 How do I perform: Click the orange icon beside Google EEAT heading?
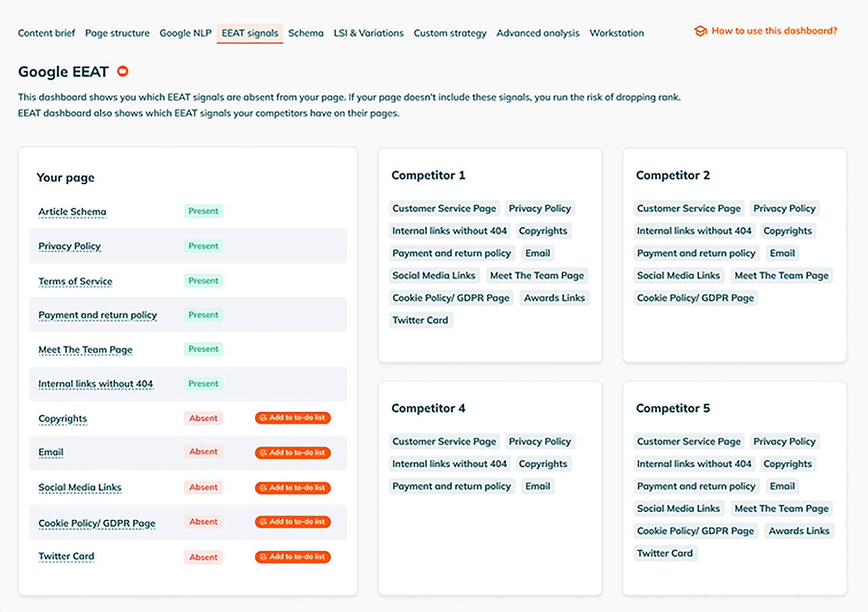coord(123,71)
